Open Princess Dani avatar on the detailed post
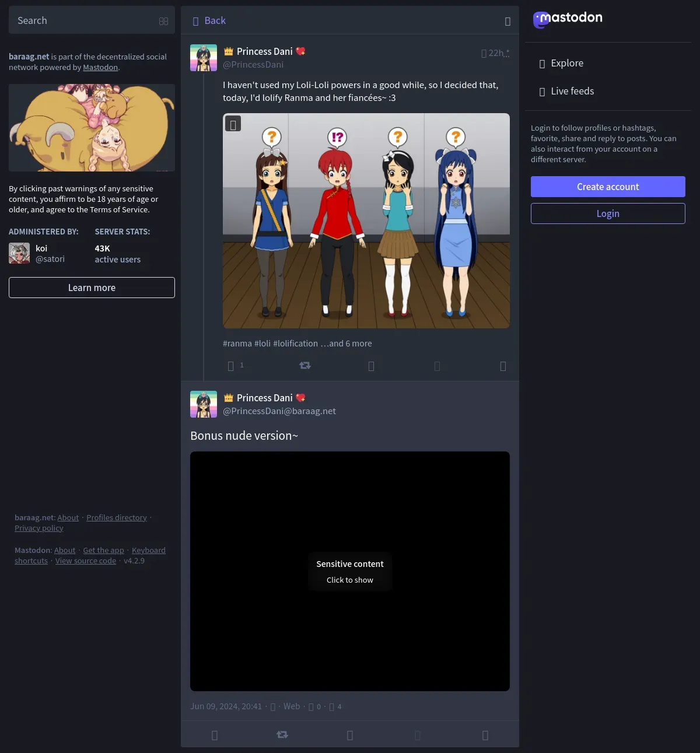The image size is (700, 753). [x=204, y=404]
